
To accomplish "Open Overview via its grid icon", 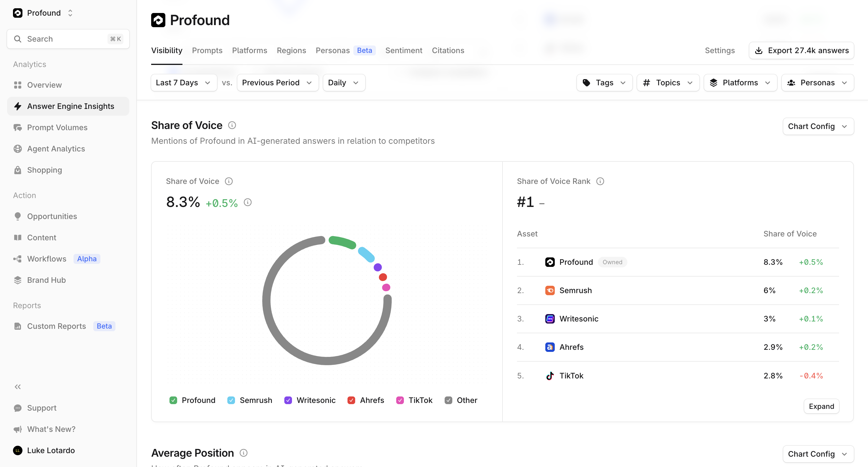I will tap(17, 85).
